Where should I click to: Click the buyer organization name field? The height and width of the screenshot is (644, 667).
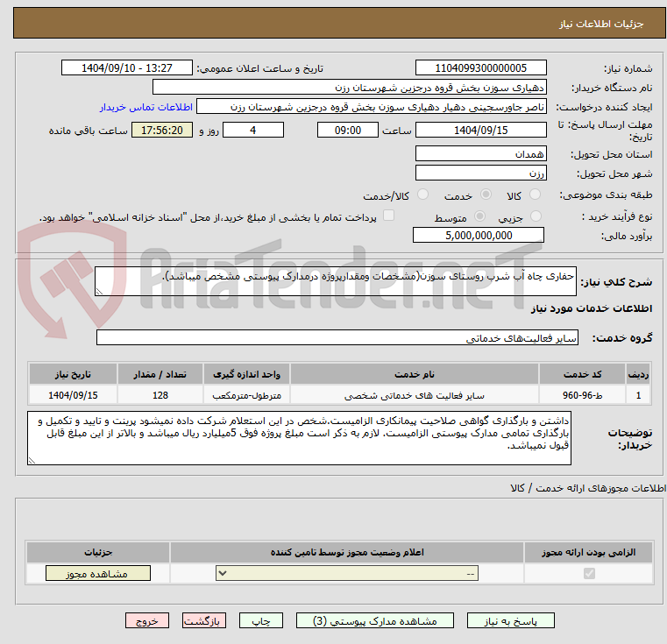pos(350,88)
